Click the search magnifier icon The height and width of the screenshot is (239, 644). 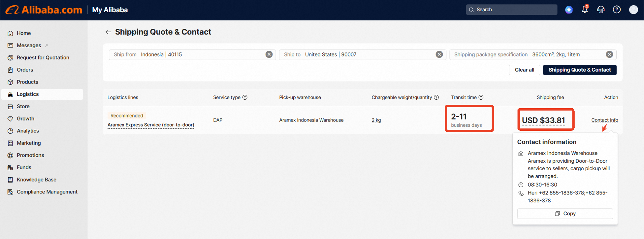coord(471,10)
